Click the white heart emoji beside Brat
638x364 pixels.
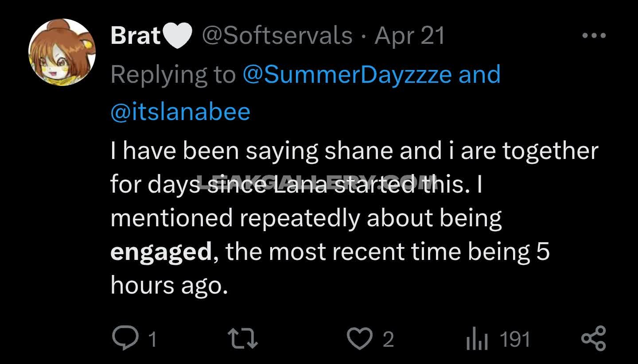[177, 35]
